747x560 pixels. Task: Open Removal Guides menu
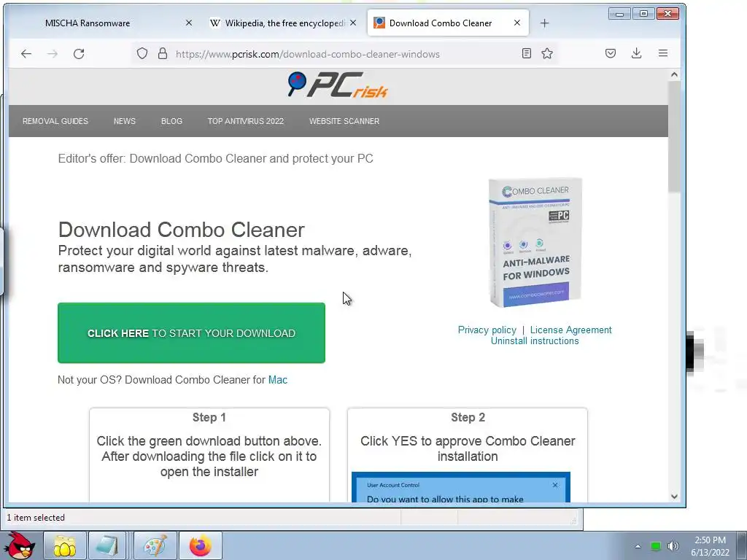point(55,121)
